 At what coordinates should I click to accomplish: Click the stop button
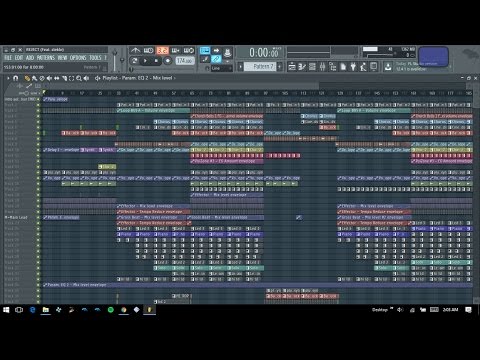tap(156, 61)
